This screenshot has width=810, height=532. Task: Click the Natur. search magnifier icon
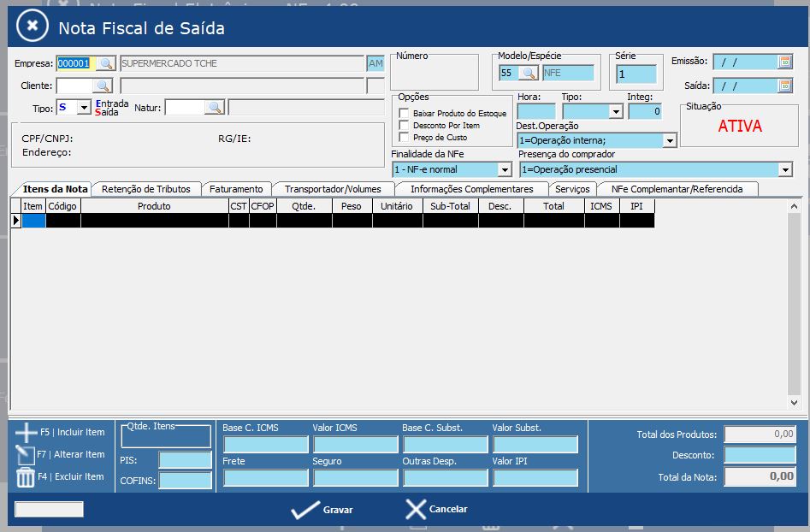[215, 107]
